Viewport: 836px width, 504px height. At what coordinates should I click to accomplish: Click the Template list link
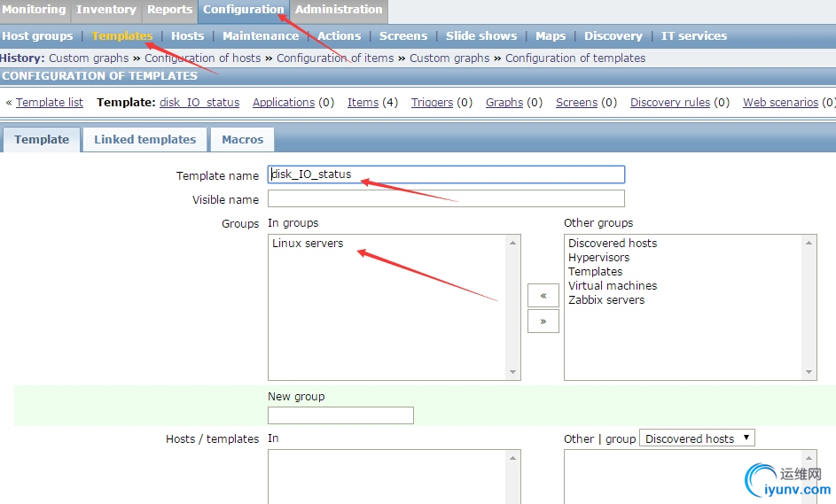50,102
